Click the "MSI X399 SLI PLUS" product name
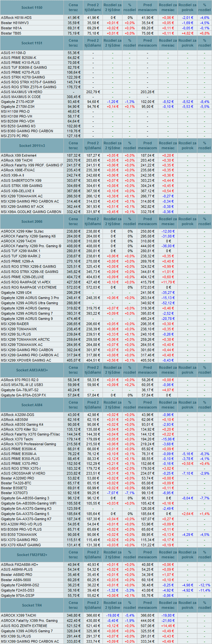This screenshot has width=212, height=644. point(16,636)
